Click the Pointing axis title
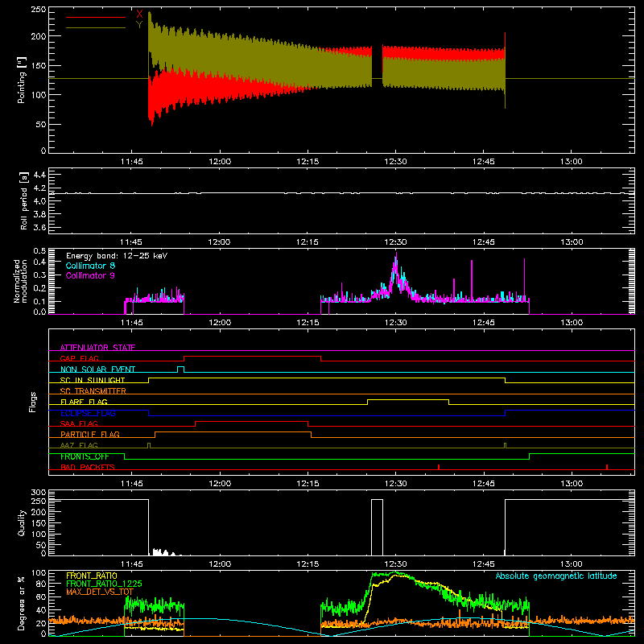Viewport: 644px width, 644px height. [22, 80]
